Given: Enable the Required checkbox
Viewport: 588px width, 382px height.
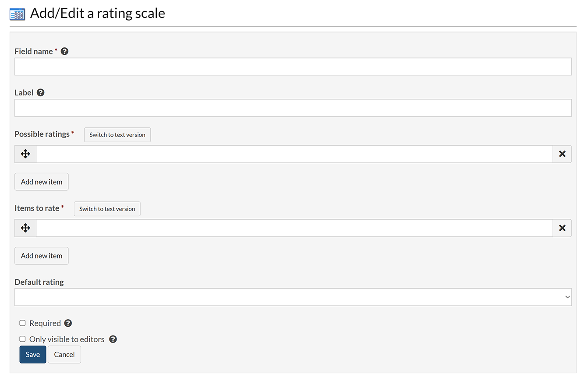Looking at the screenshot, I should (22, 323).
